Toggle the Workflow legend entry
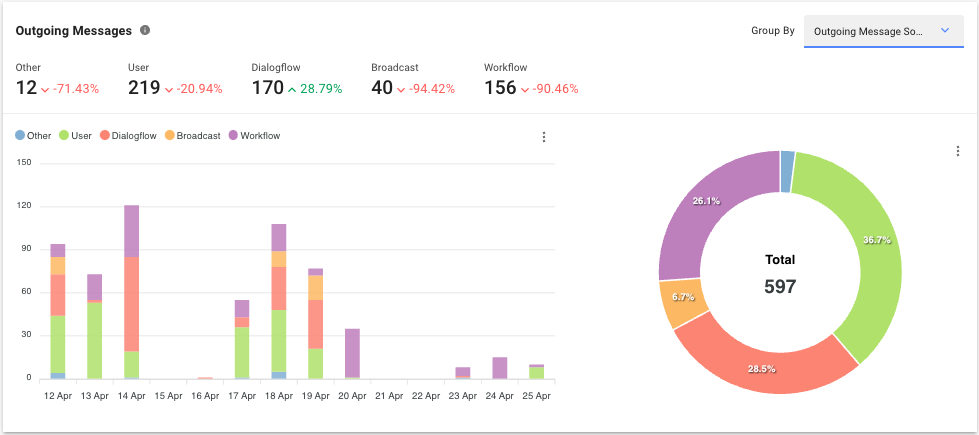 (254, 136)
